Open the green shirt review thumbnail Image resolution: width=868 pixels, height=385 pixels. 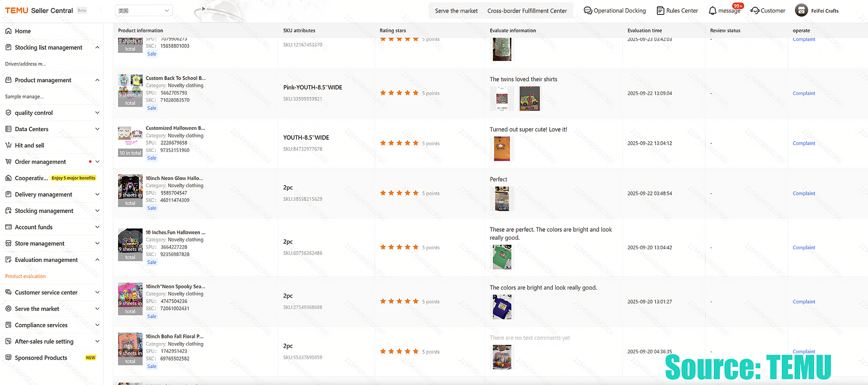coord(502,257)
